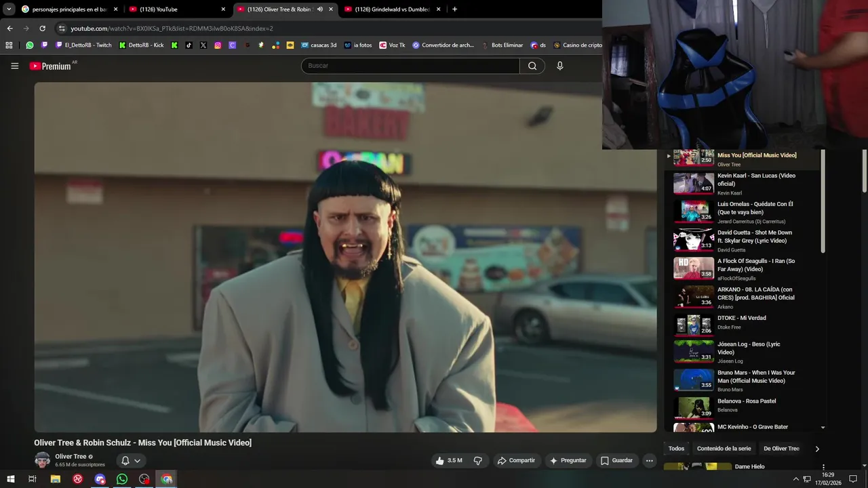Open El_DettoRB - Twitch bookmark
Image resolution: width=868 pixels, height=488 pixels.
point(83,45)
